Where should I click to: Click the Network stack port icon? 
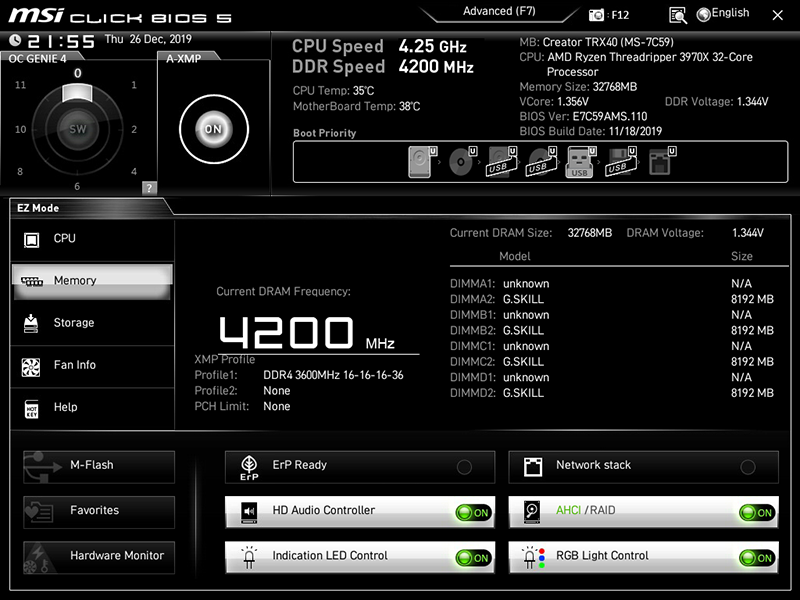[533, 467]
